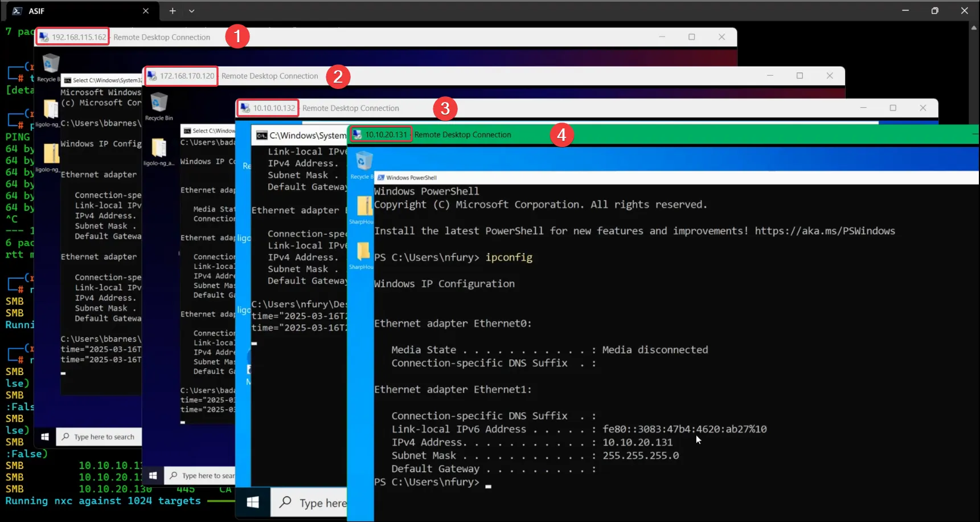
Task: Close the ASIF tab with its X
Action: coord(146,11)
